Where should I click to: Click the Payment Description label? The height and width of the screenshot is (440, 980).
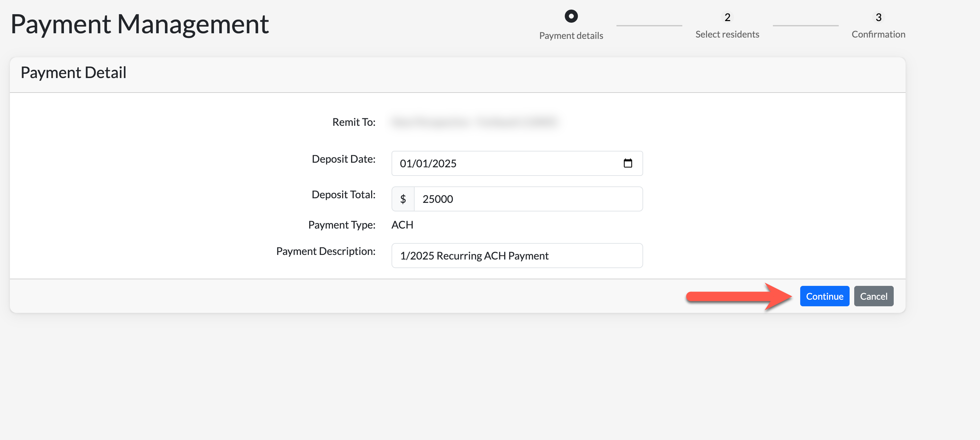pos(326,251)
